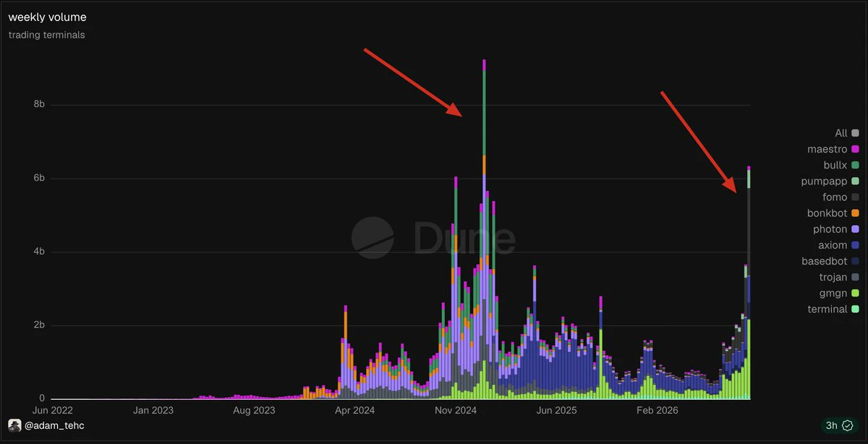Click the 4b y-axis label
The height and width of the screenshot is (444, 868).
(38, 252)
